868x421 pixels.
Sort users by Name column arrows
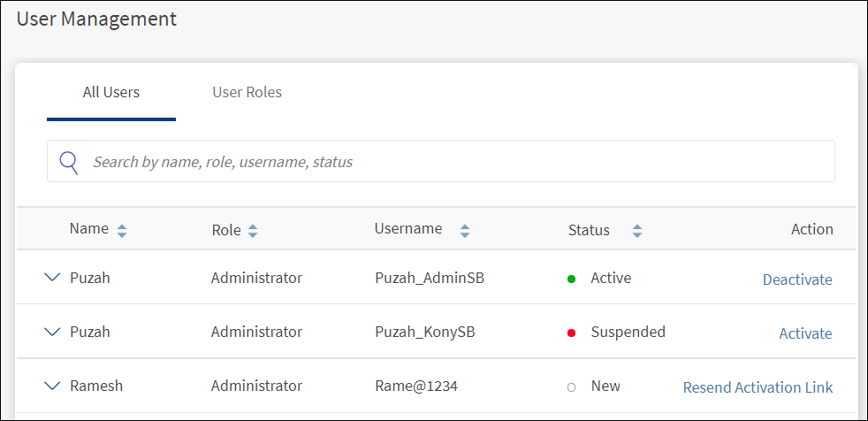coord(122,230)
